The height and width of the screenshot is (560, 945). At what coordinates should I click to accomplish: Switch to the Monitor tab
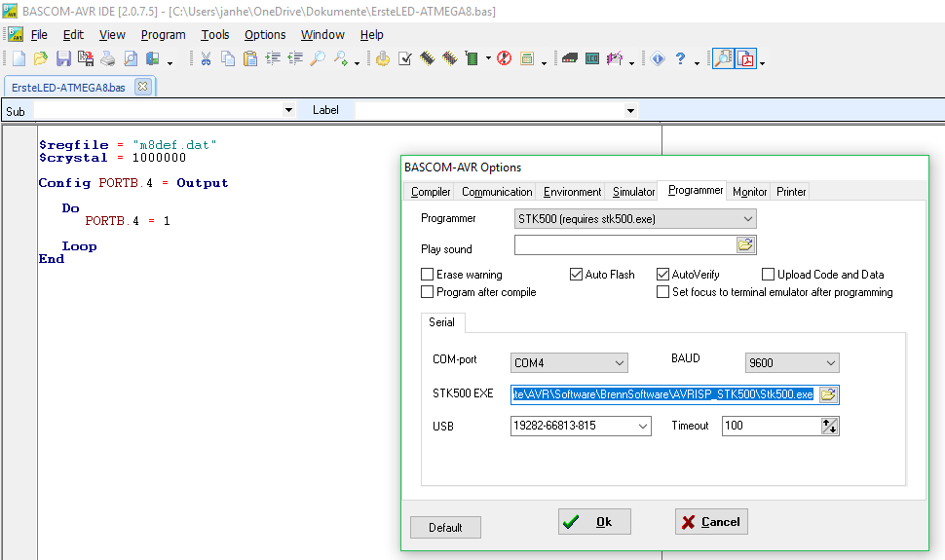pos(749,192)
